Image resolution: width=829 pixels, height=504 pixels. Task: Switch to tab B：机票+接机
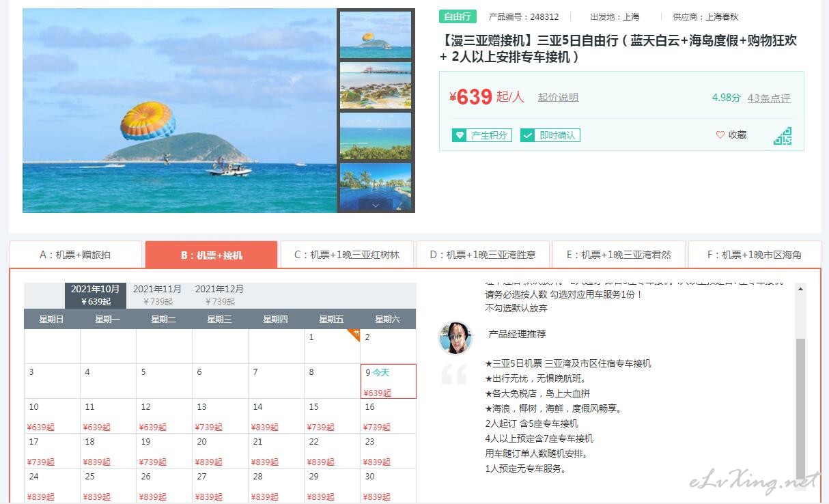point(211,255)
